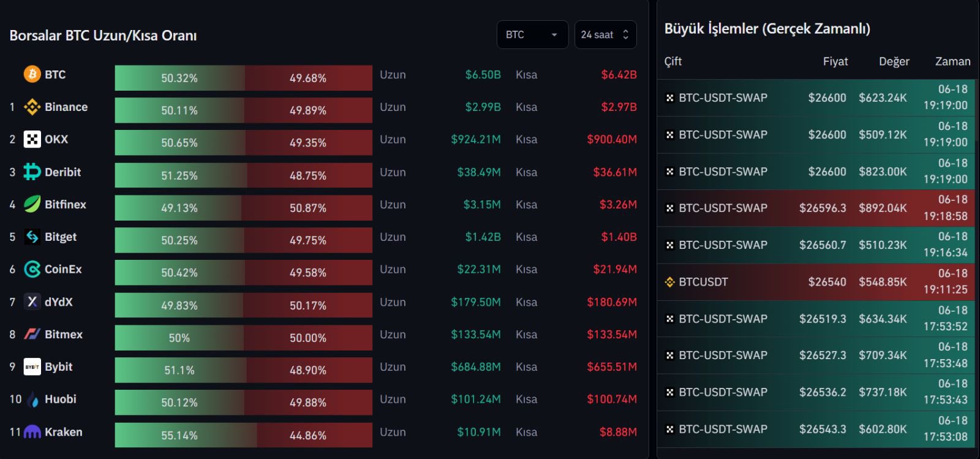This screenshot has width=980, height=459.
Task: Click Borsalar BTC Uzun/Kısa Oranı heading
Action: click(103, 36)
